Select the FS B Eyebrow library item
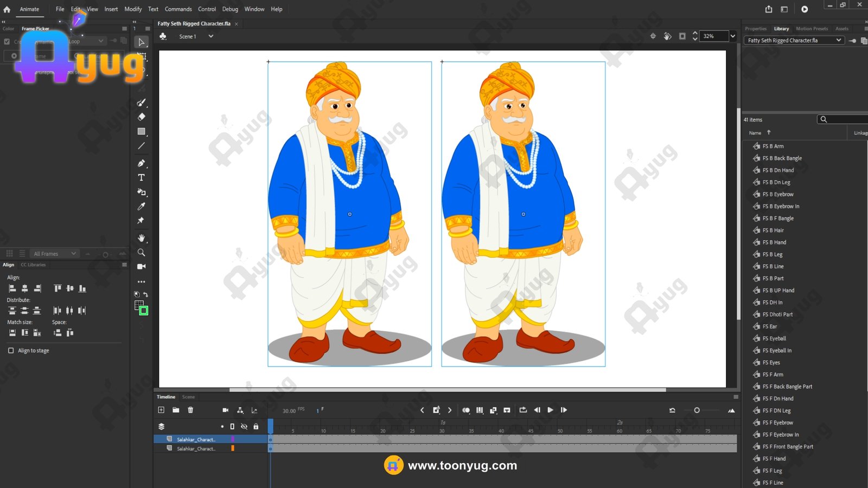The width and height of the screenshot is (868, 488). (778, 194)
